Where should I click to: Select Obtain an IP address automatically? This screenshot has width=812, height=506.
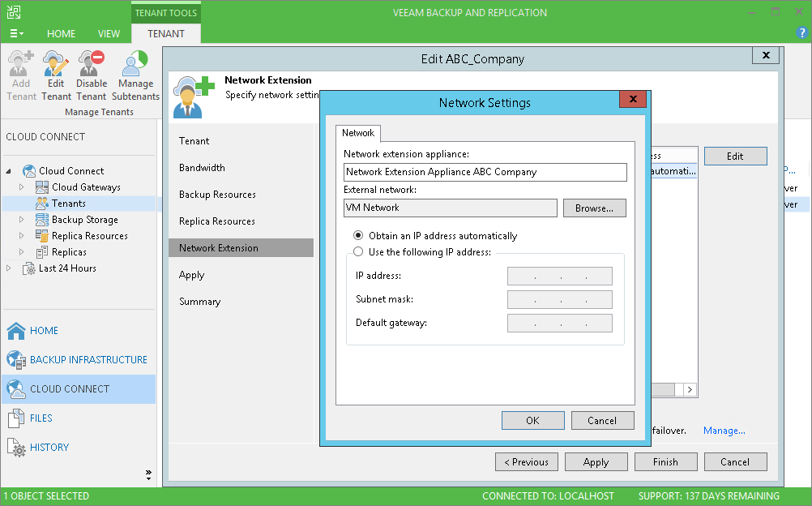tap(358, 235)
